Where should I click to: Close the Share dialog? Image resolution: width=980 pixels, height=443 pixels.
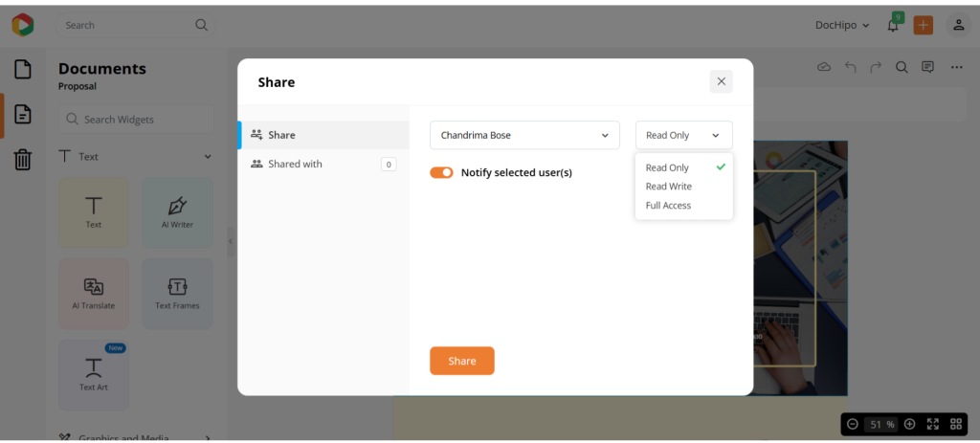[x=722, y=81]
